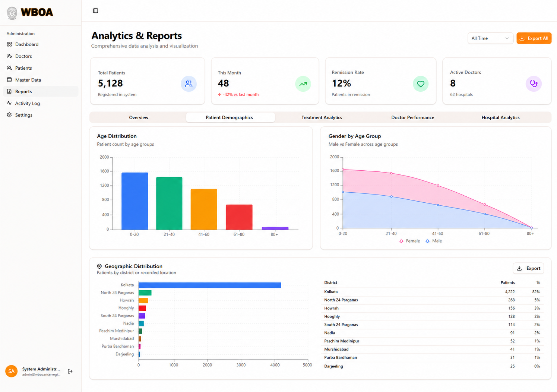
Task: Click the Remission Rate heart icon
Action: click(421, 84)
